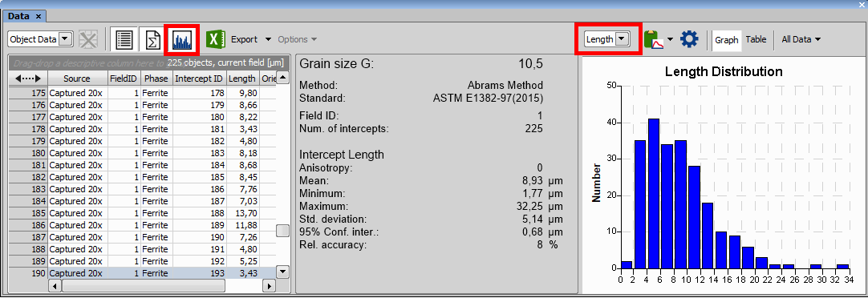
Task: Open the histogram view icon
Action: click(x=182, y=40)
